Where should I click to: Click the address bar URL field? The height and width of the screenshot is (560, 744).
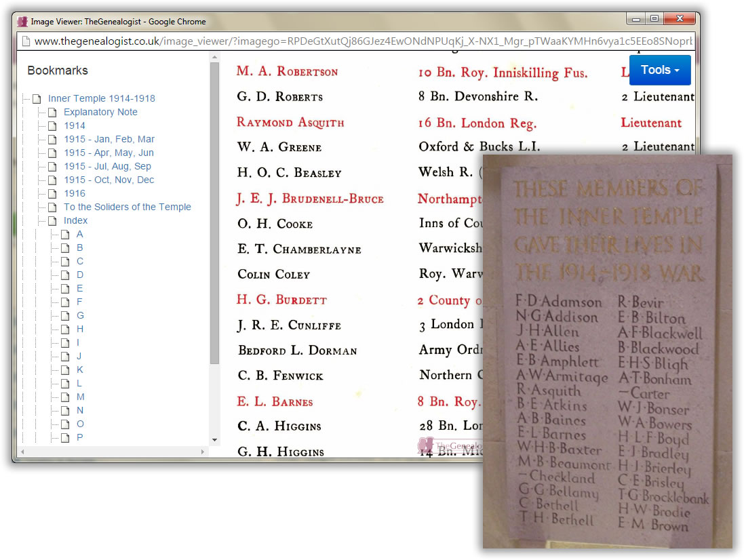click(x=356, y=41)
